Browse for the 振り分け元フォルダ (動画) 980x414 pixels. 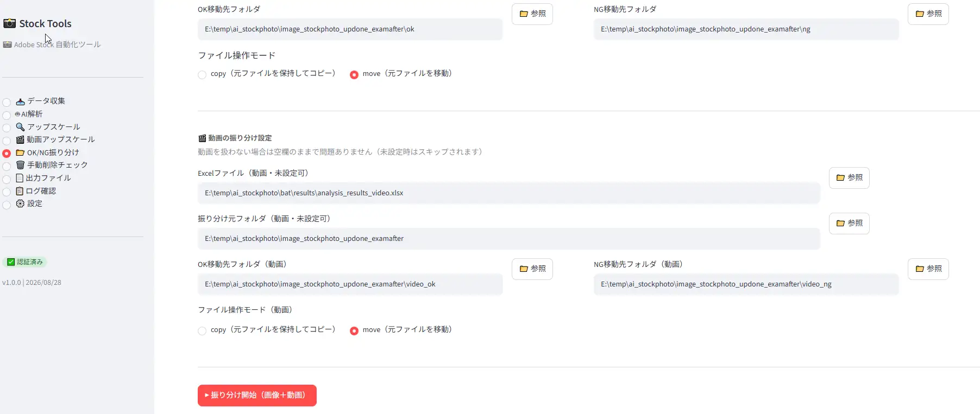849,223
